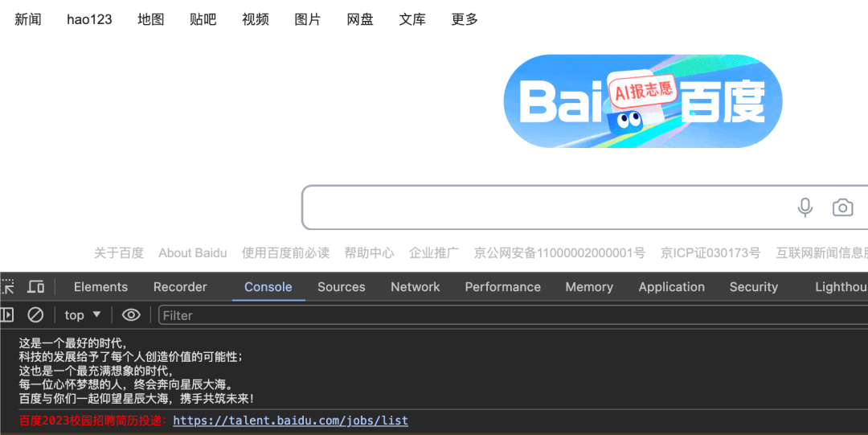Viewport: 868px width, 435px height.
Task: Open the top JavaScript context dropdown
Action: coord(83,314)
